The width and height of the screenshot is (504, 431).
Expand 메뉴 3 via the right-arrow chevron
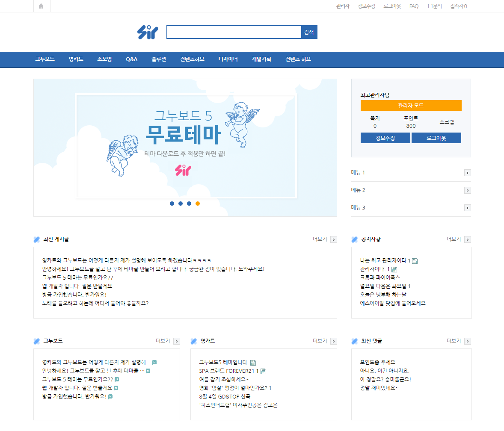pos(467,208)
